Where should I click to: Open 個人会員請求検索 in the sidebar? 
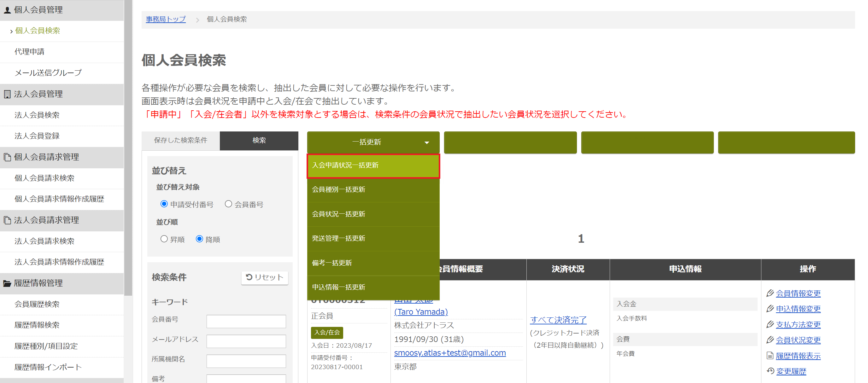pos(44,178)
